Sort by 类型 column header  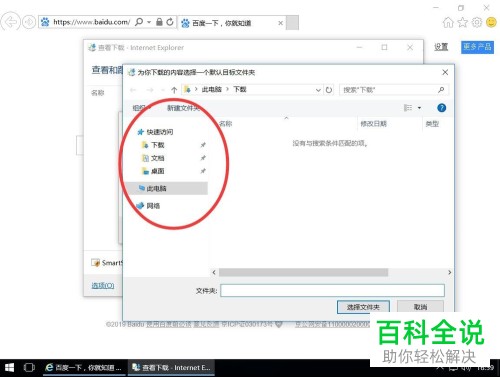pos(432,124)
